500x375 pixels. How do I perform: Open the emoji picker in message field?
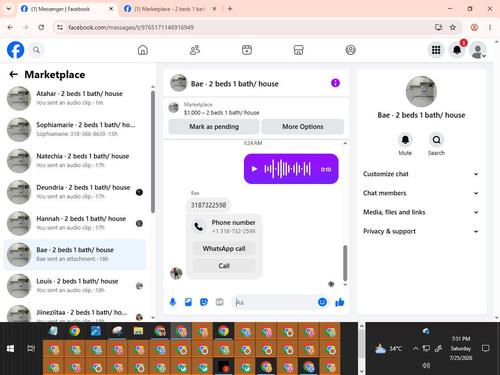(322, 302)
